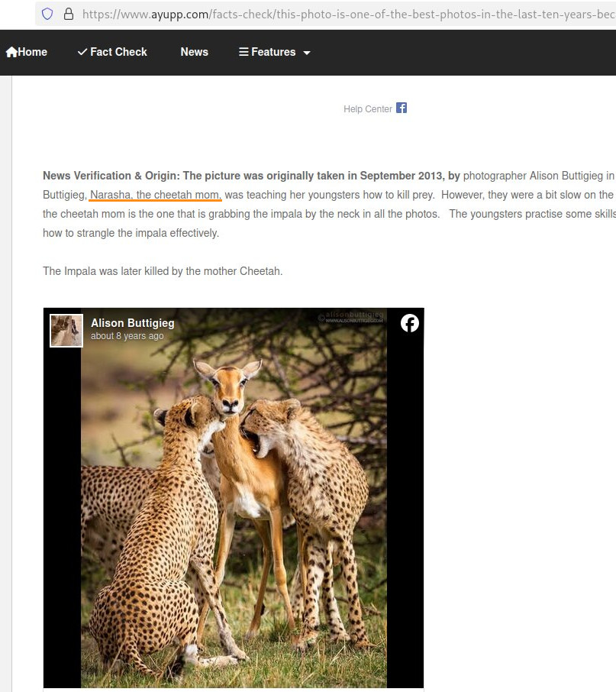Viewport: 616px width, 692px height.
Task: Click the "about 8 years ago" timestamp
Action: 127,336
